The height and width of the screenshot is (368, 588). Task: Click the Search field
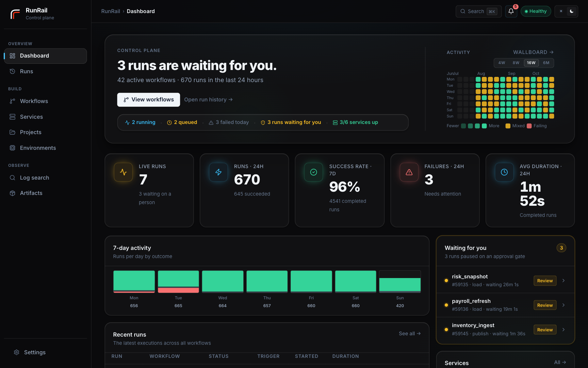click(479, 11)
